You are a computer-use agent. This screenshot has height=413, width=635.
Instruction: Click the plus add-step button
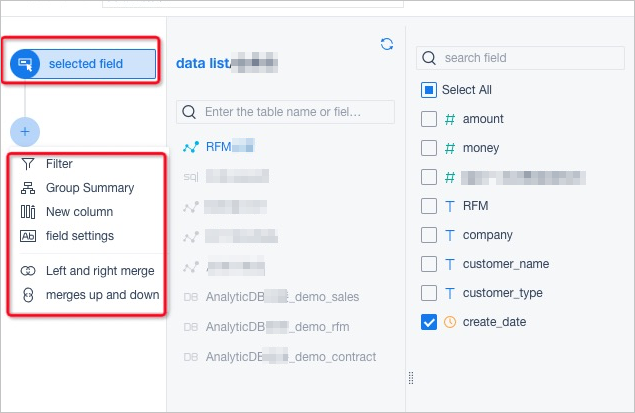pos(25,132)
